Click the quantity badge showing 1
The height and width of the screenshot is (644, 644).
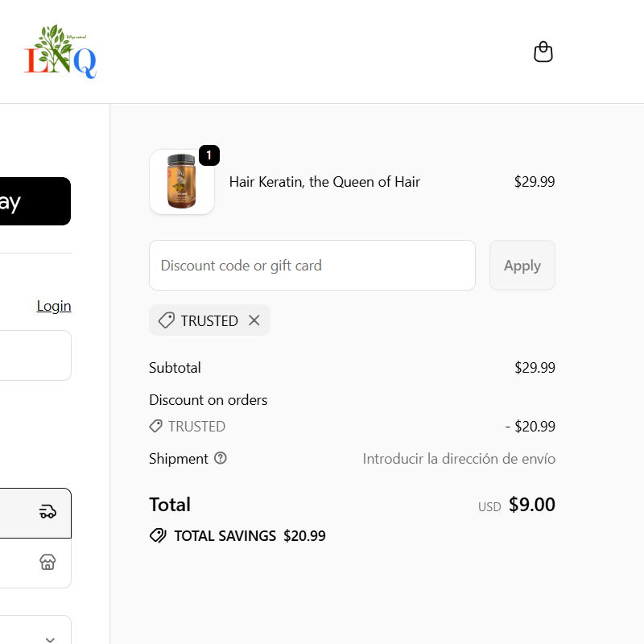click(x=208, y=155)
